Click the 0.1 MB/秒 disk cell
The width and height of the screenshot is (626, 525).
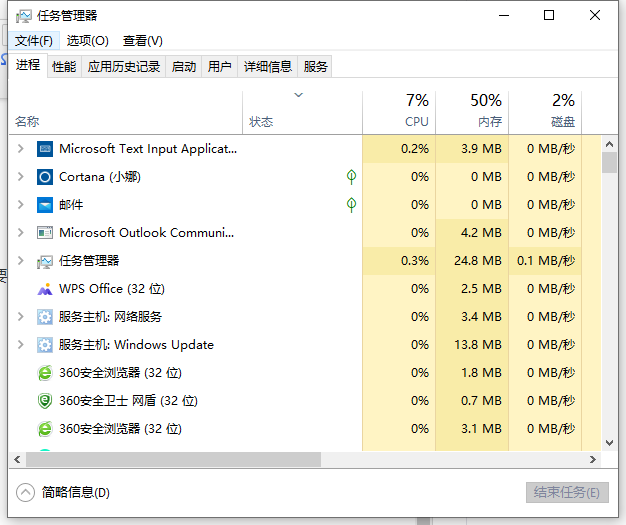click(546, 261)
